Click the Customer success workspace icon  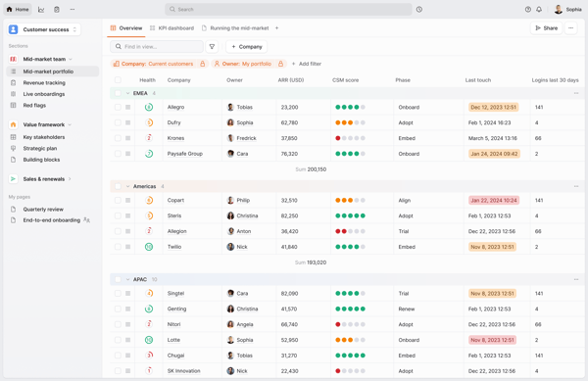coord(13,29)
